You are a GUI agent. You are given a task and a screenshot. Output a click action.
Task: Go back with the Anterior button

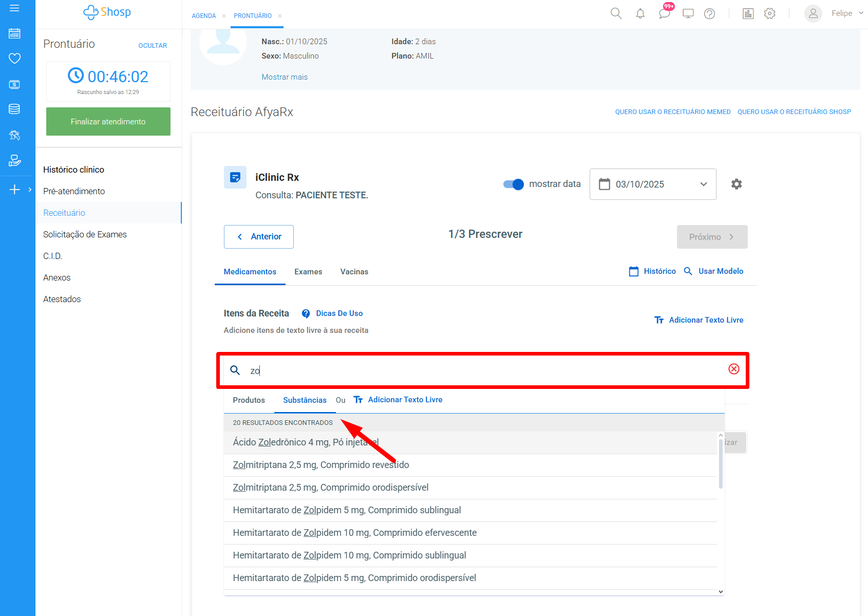[x=258, y=237]
